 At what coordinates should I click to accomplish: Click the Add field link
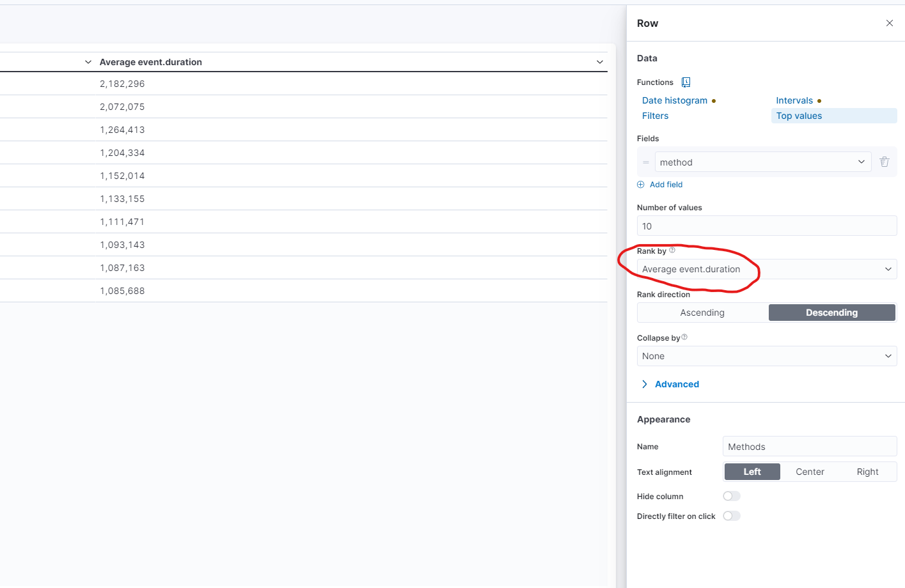pyautogui.click(x=666, y=184)
